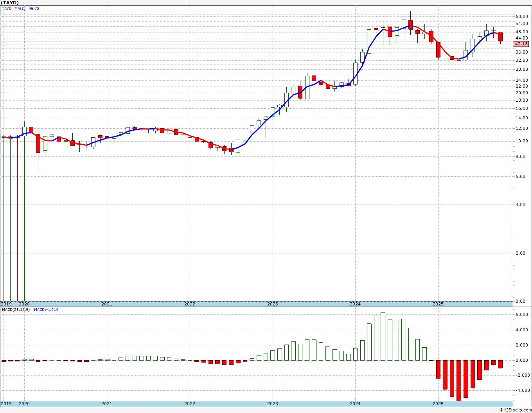Click 2023 on the MACD panel time axis
This screenshot has height=413, width=532.
273,404
